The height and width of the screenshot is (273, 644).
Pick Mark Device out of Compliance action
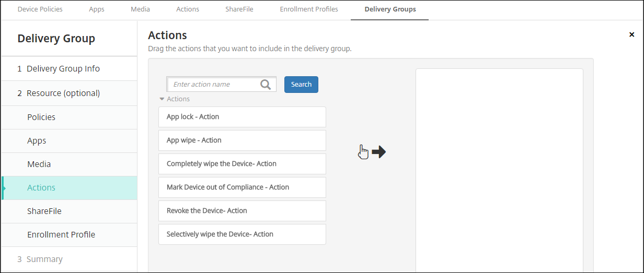[x=242, y=187]
